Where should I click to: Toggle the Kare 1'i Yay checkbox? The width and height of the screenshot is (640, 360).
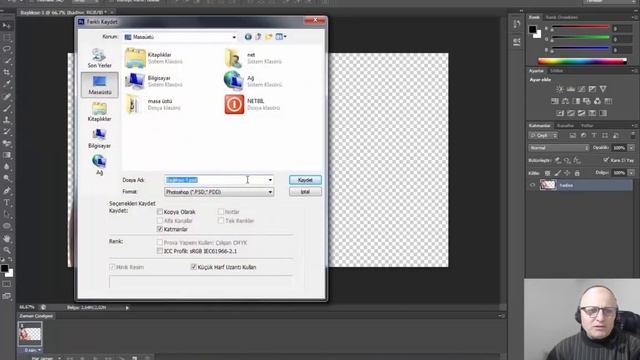(606, 160)
